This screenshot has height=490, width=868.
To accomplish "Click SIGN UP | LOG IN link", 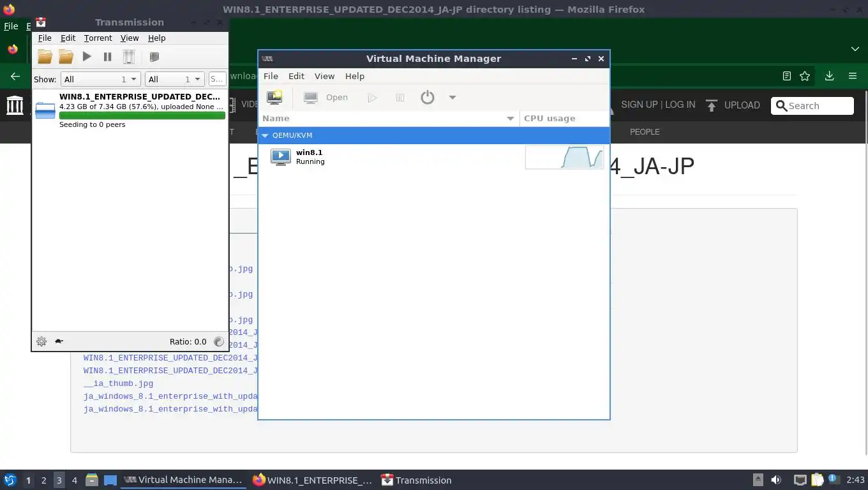I will point(658,105).
